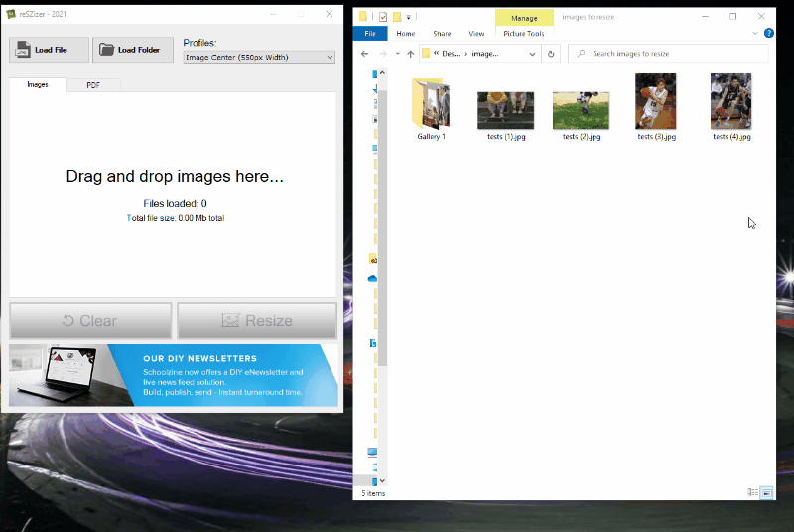This screenshot has width=794, height=532.
Task: Switch to the PDF tab
Action: pos(93,85)
